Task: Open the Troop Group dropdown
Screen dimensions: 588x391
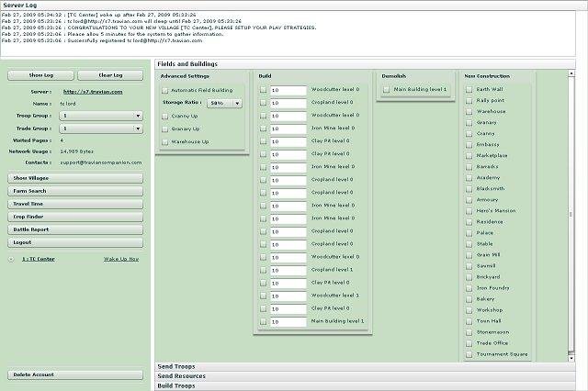Action: pyautogui.click(x=101, y=116)
